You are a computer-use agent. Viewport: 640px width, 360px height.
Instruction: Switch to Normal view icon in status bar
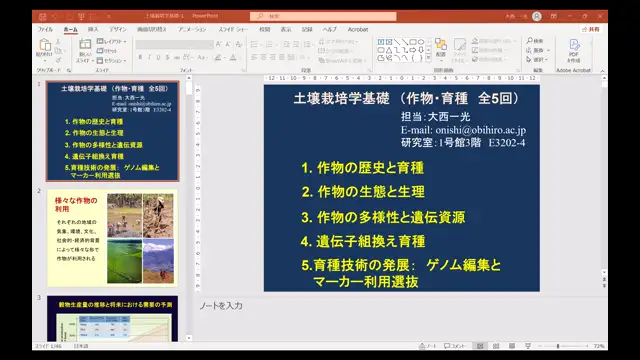480,346
